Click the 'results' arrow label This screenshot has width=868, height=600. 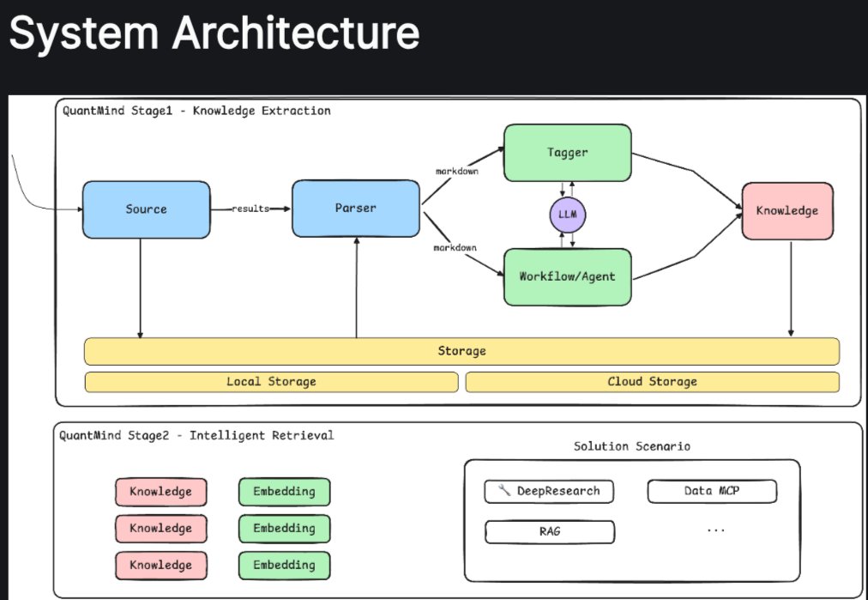(250, 209)
